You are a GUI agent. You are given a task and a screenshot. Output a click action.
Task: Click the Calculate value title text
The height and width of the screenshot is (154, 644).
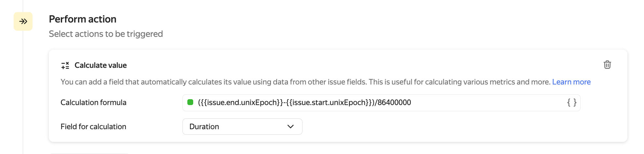click(101, 65)
